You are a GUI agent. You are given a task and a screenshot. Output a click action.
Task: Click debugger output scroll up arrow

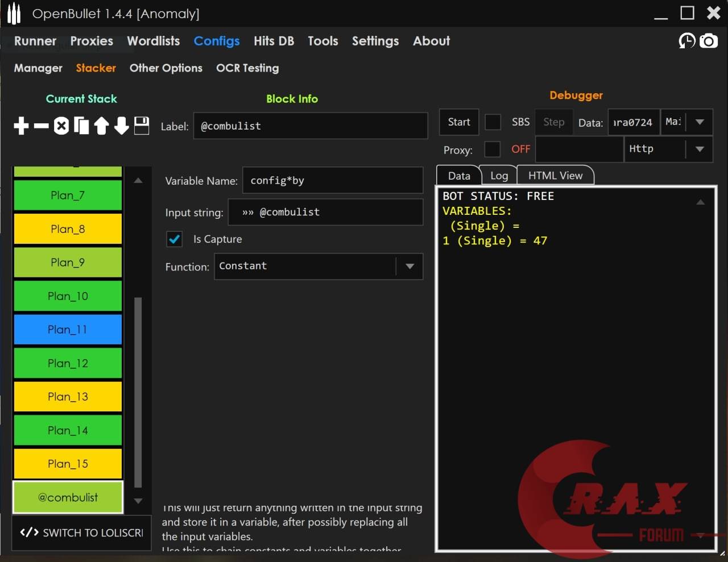coord(701,202)
